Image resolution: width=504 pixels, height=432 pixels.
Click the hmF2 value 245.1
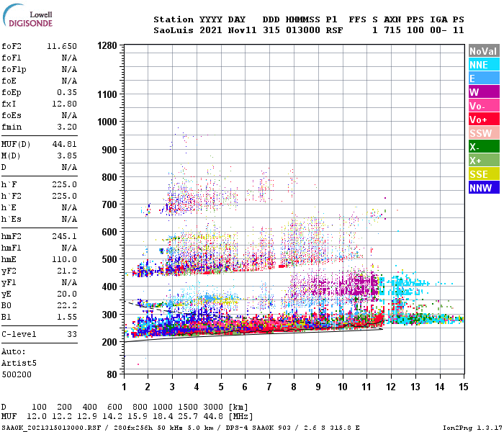pyautogui.click(x=65, y=236)
